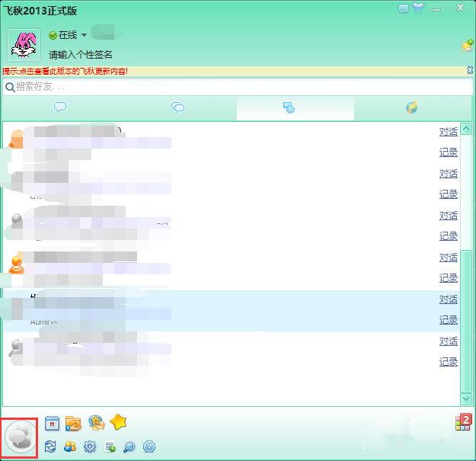The width and height of the screenshot is (476, 461).
Task: Open the calendar icon in bottom toolbar
Action: (52, 423)
